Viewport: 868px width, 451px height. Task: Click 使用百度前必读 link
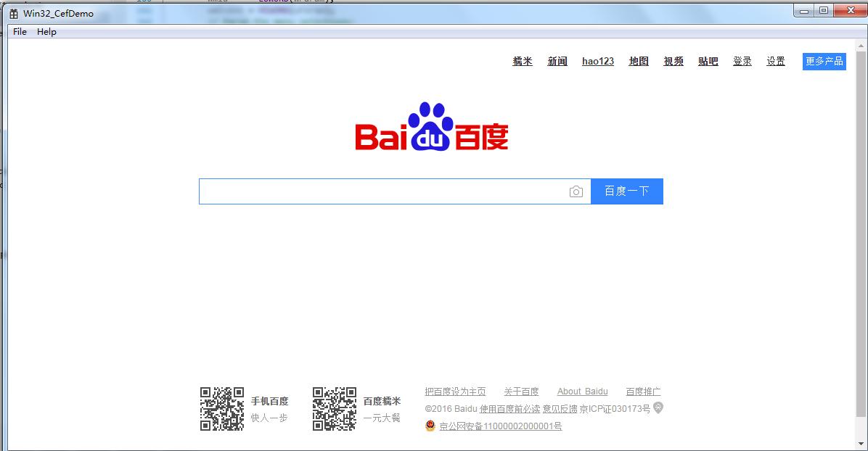509,409
